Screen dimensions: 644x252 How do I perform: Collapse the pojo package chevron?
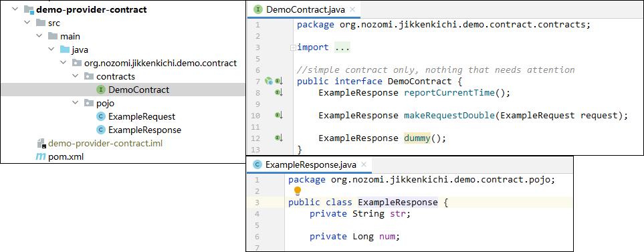click(x=75, y=103)
